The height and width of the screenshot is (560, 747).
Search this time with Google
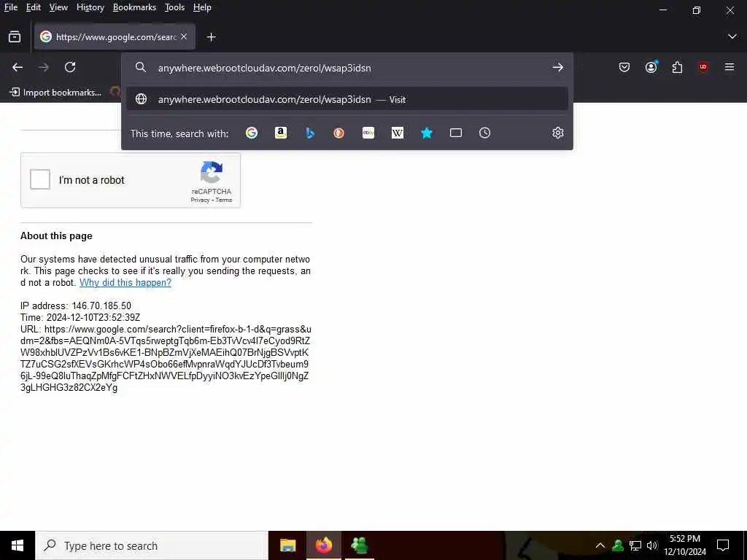tap(252, 133)
